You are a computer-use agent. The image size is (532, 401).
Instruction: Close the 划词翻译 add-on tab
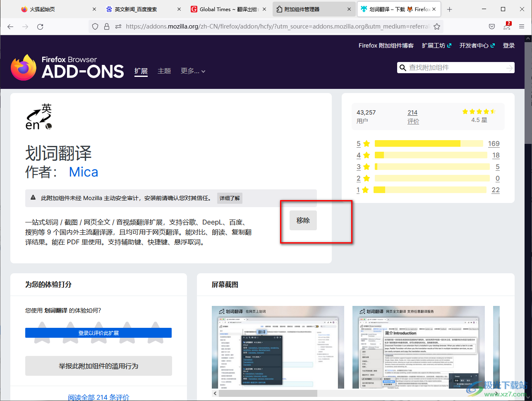(434, 9)
